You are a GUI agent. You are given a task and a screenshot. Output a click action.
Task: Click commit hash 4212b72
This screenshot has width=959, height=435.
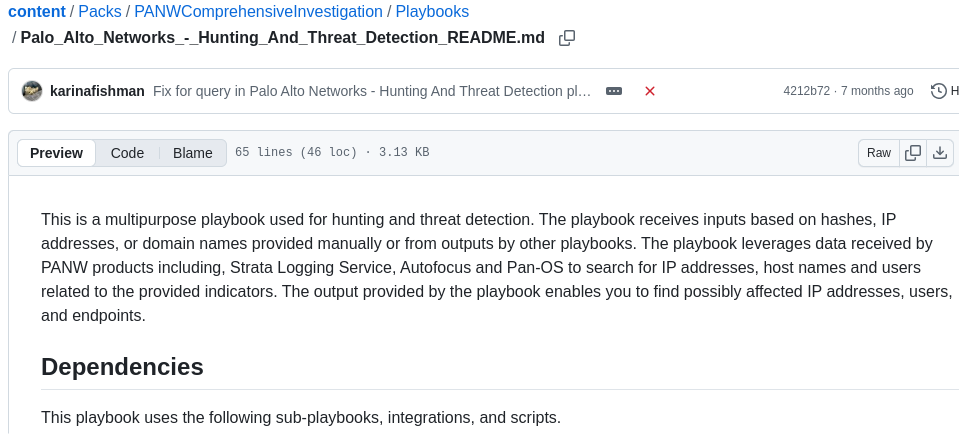[x=806, y=91]
